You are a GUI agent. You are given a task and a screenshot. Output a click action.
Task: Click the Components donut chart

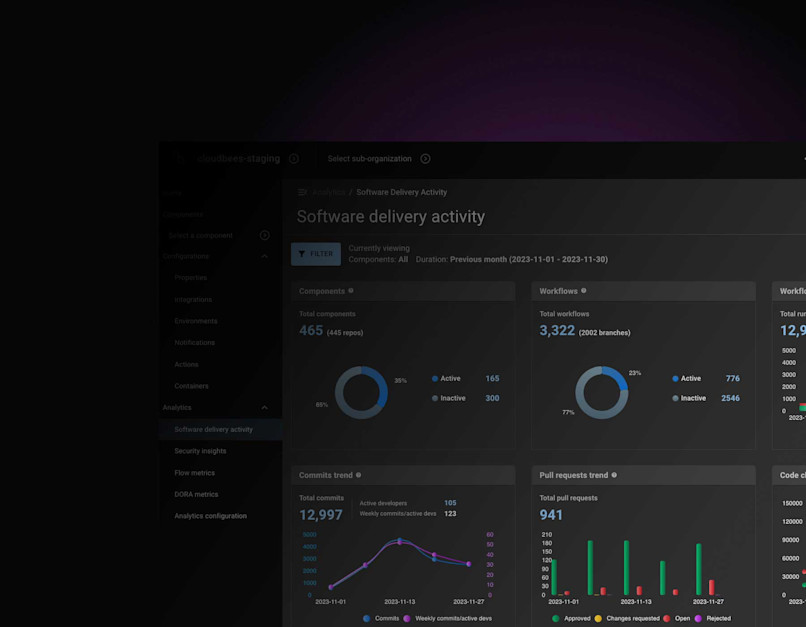[x=362, y=391]
